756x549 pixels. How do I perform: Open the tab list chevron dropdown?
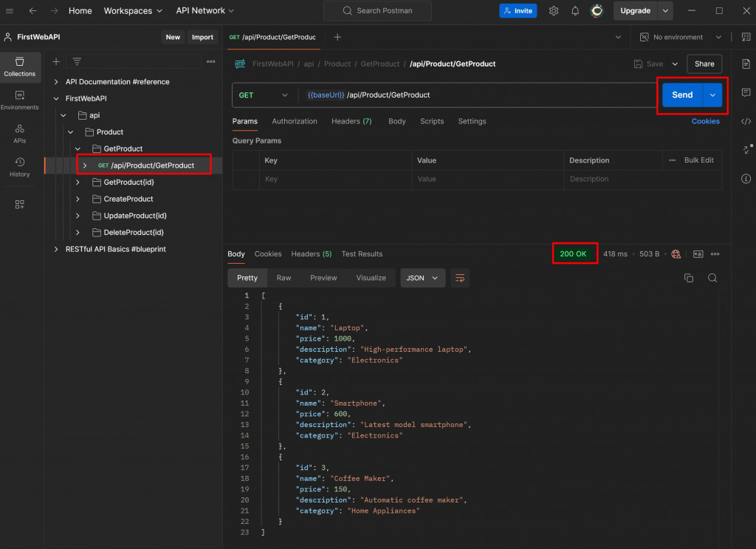click(618, 37)
